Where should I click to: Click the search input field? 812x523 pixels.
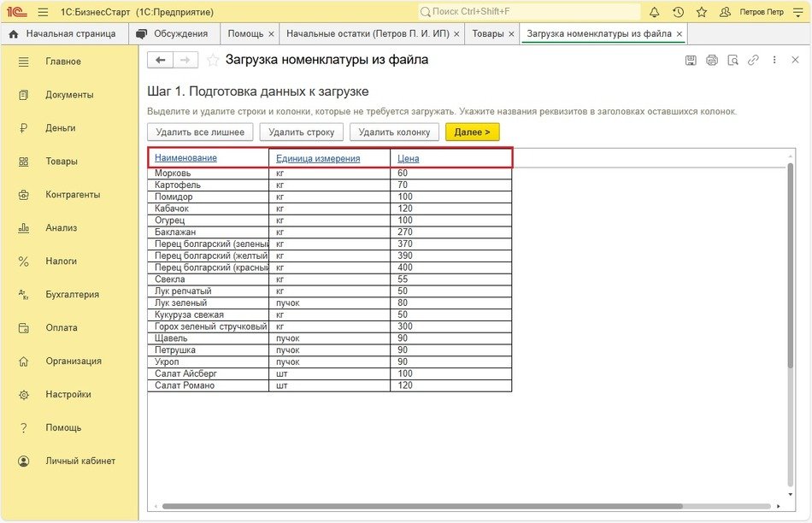(x=530, y=12)
